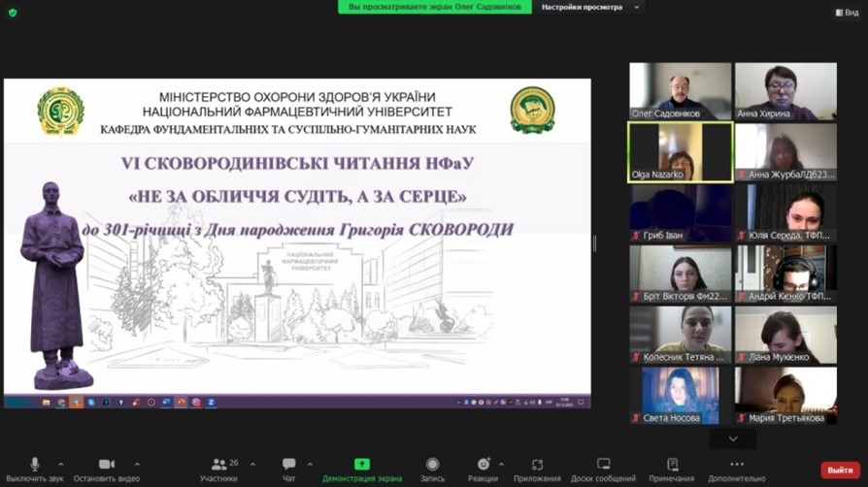Open Настройки просмотра view options dropdown
868x487 pixels.
[x=589, y=7]
